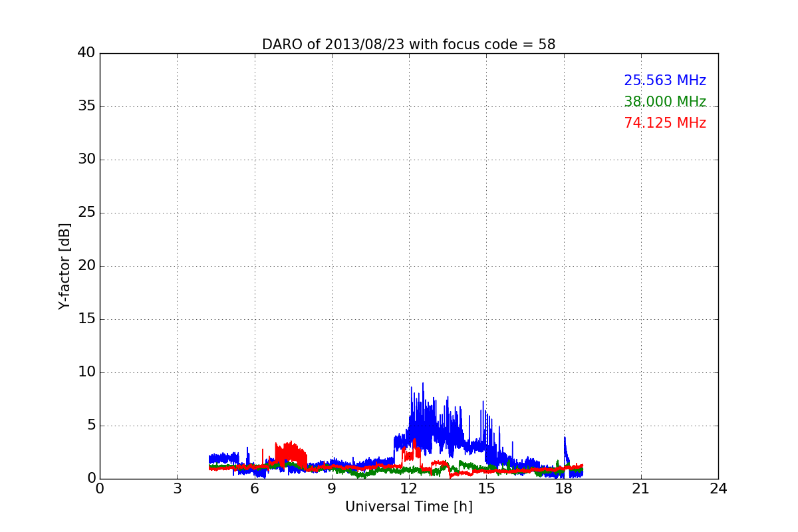Click the y-axis tick label '20'
The image size is (798, 532).
86,266
